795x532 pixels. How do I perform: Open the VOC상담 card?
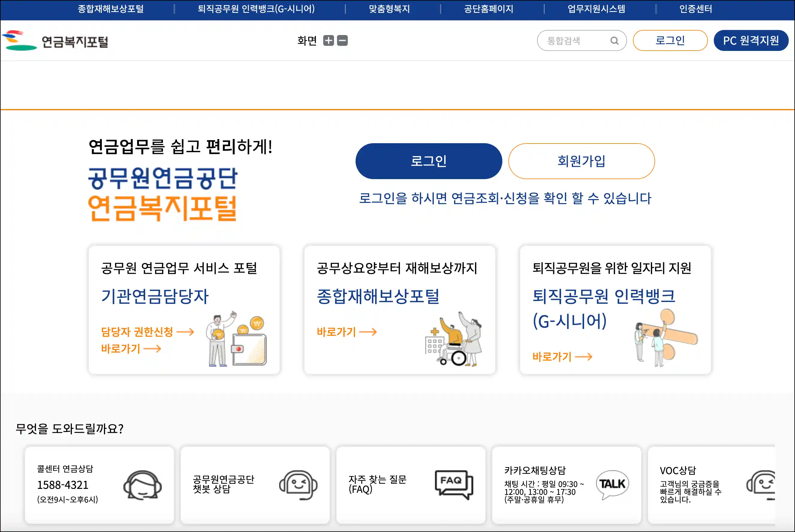(711, 485)
